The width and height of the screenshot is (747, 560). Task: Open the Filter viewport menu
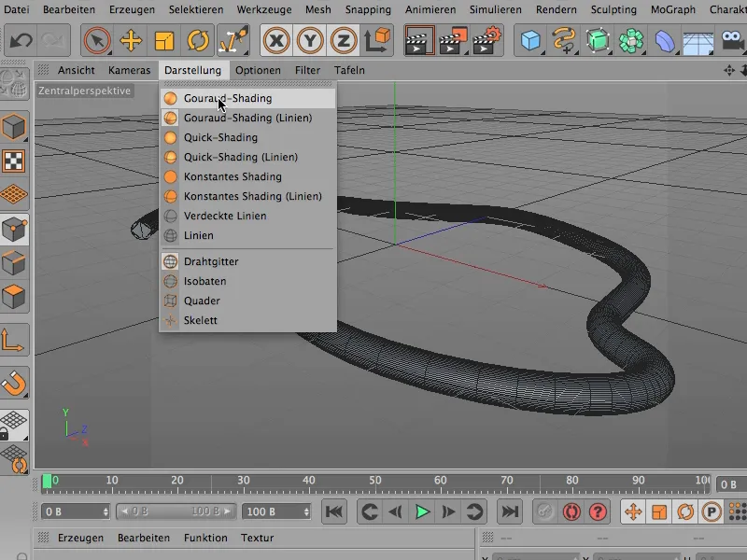(307, 70)
